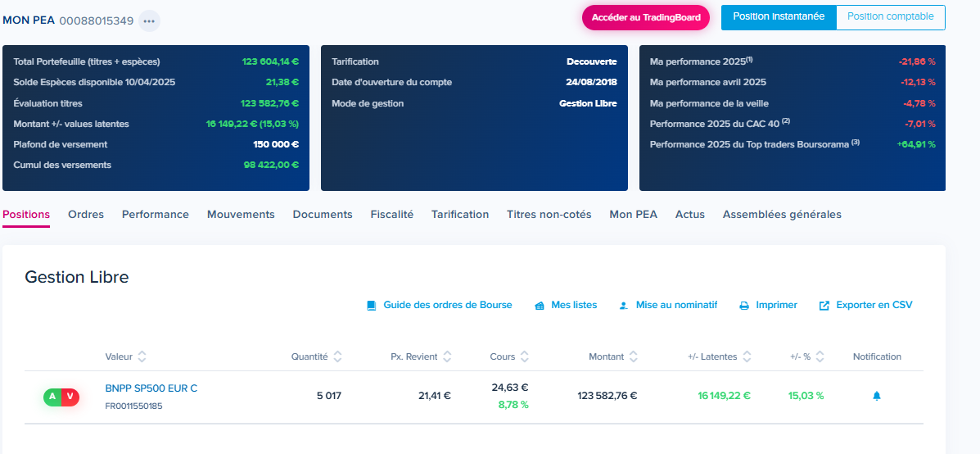Click 15,03 % in the +/- % column
This screenshot has height=454, width=980.
[x=806, y=396]
